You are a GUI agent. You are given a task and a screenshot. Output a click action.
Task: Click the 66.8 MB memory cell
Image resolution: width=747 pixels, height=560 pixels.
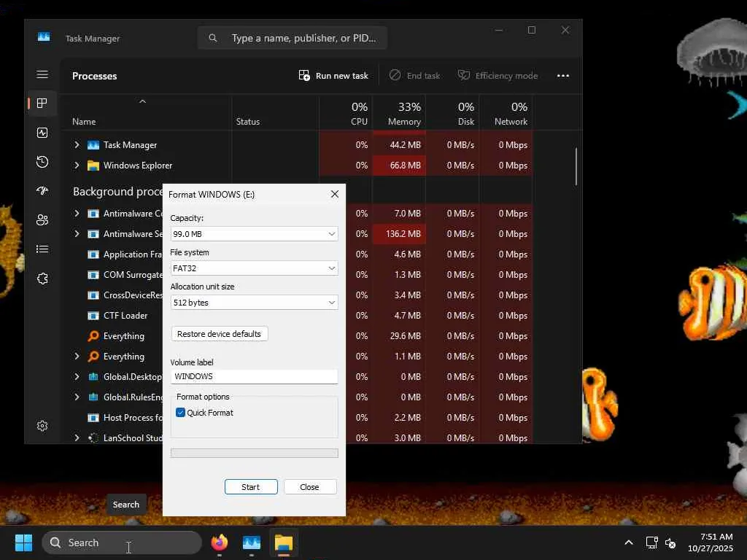pyautogui.click(x=399, y=166)
